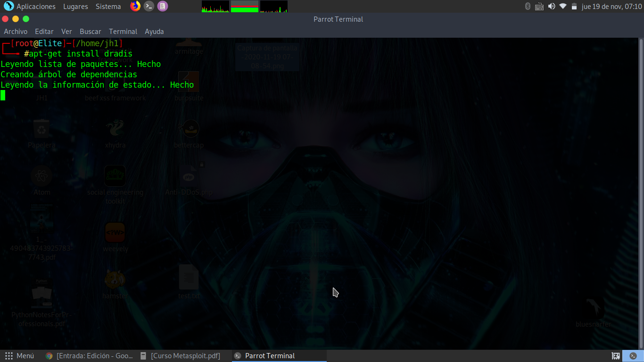Click the 'apt-get install dradis' command text
The height and width of the screenshot is (362, 644).
pyautogui.click(x=81, y=54)
